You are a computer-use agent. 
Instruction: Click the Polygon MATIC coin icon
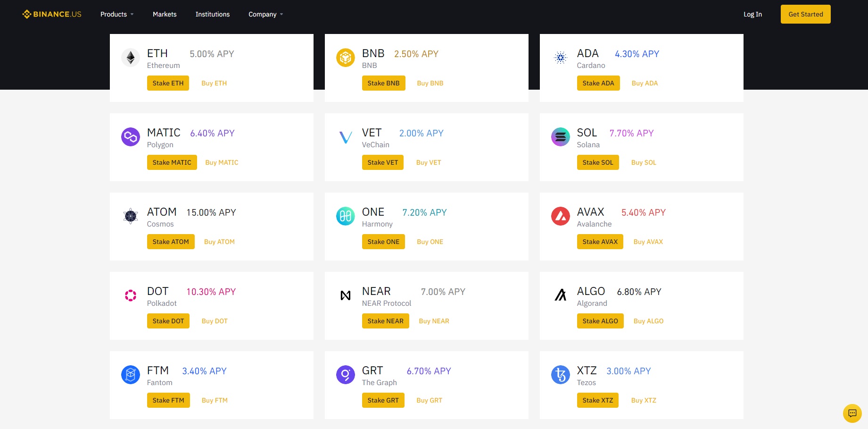(131, 137)
